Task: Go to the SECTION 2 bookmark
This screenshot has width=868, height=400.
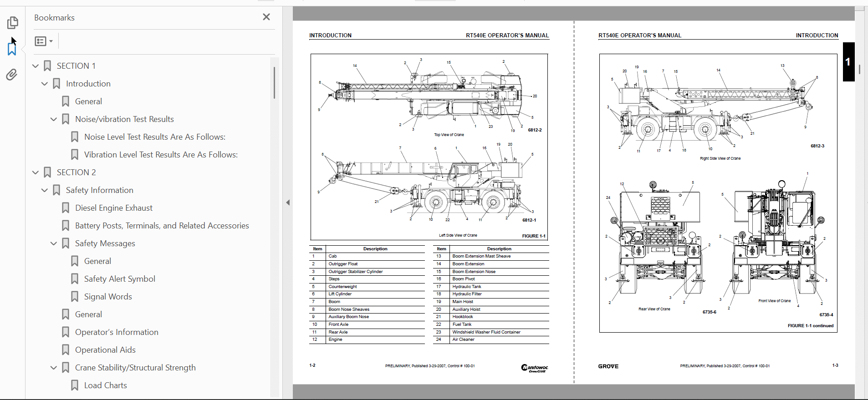Action: [x=76, y=172]
